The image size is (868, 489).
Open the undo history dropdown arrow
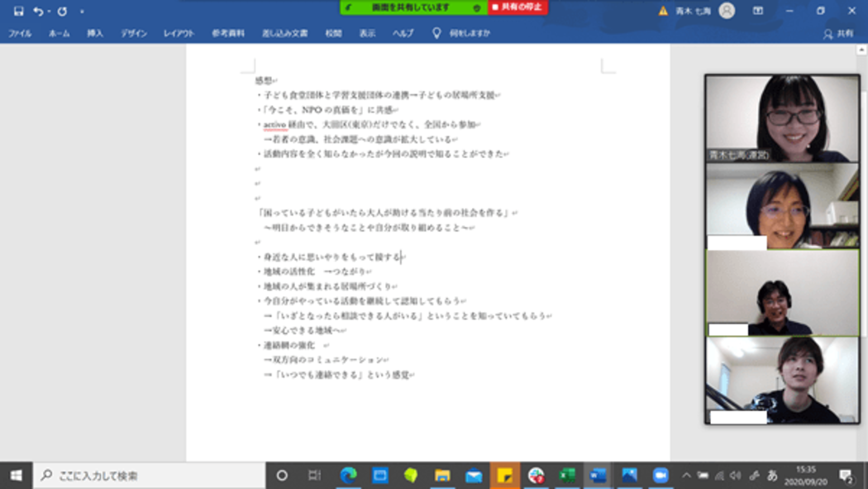tap(50, 12)
